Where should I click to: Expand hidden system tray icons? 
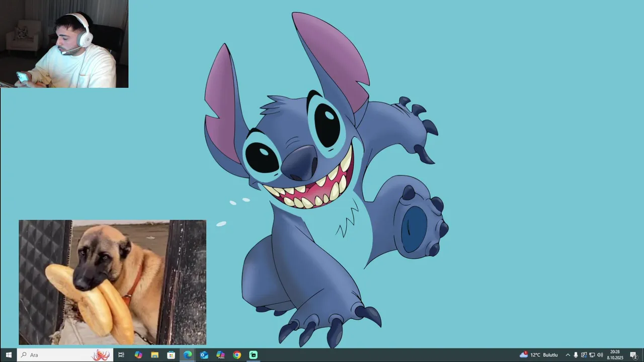(568, 355)
